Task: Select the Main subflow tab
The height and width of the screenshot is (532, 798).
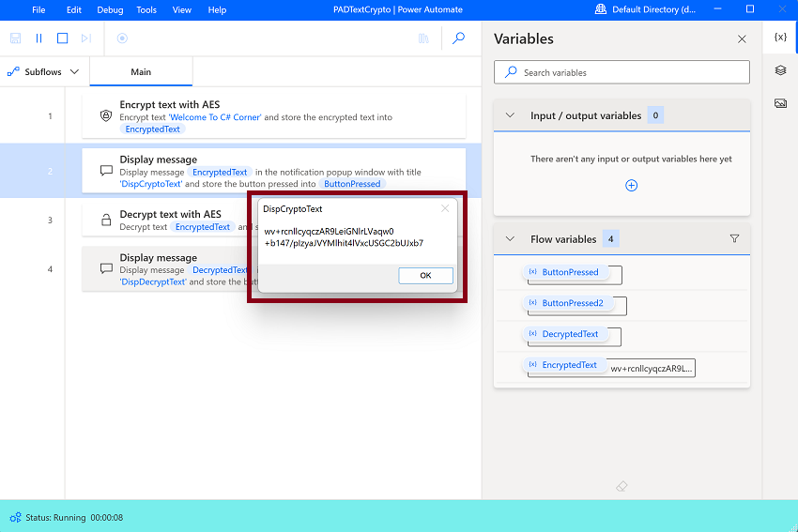Action: click(141, 71)
